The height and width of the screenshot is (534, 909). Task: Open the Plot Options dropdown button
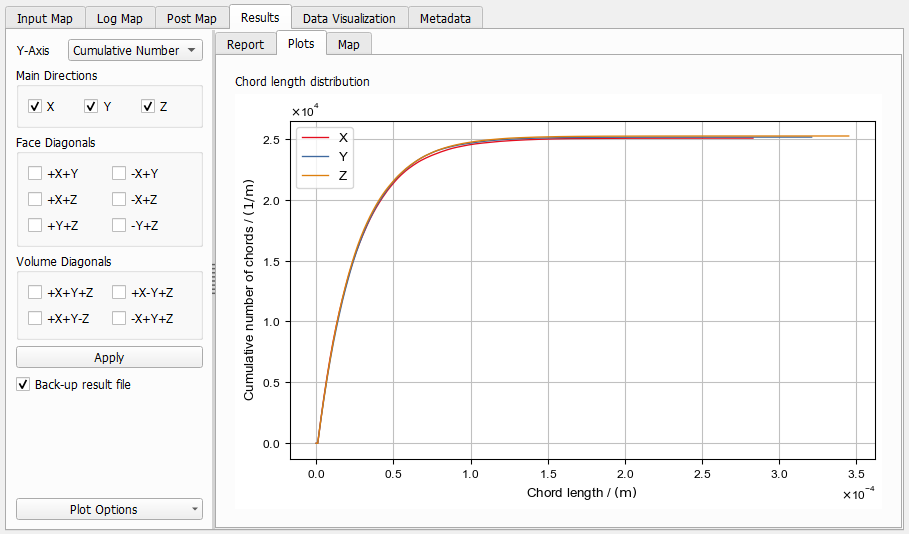(x=110, y=509)
